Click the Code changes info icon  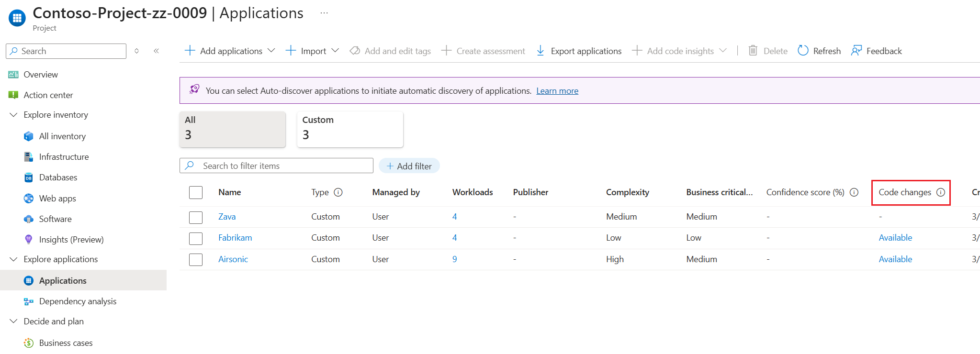[x=941, y=192]
